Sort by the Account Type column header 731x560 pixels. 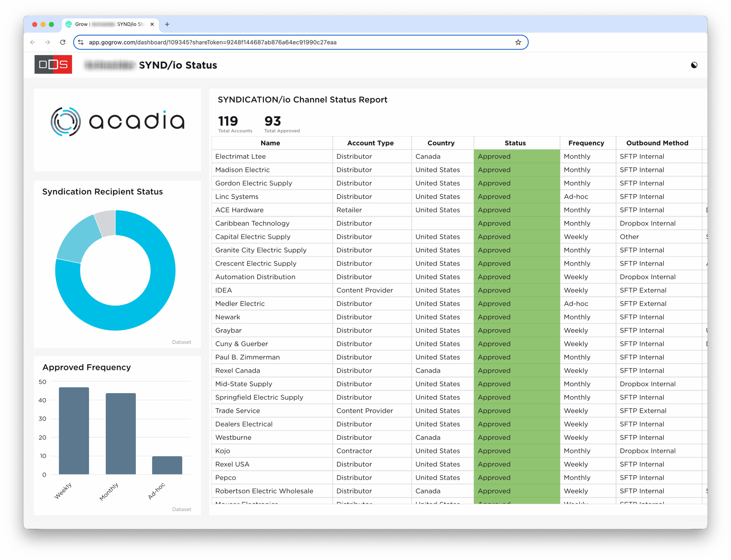370,143
